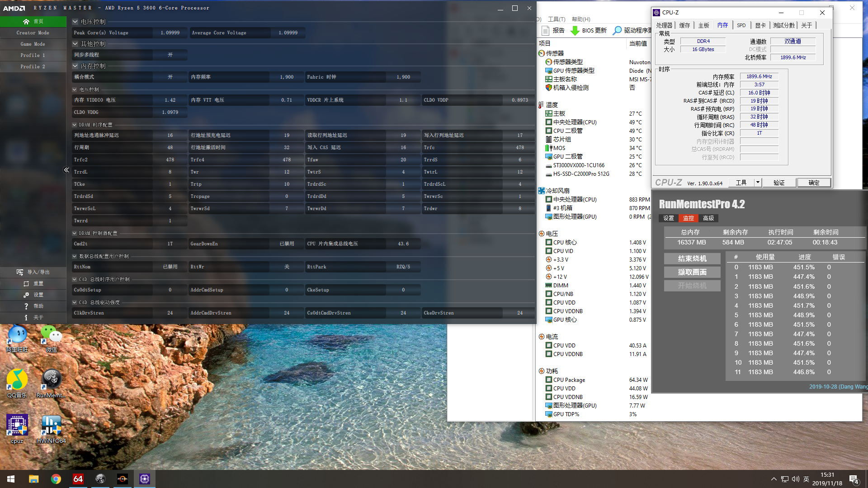Select the 高级 tab in RunMemtestPro
Viewport: 868px width, 488px height.
click(708, 218)
